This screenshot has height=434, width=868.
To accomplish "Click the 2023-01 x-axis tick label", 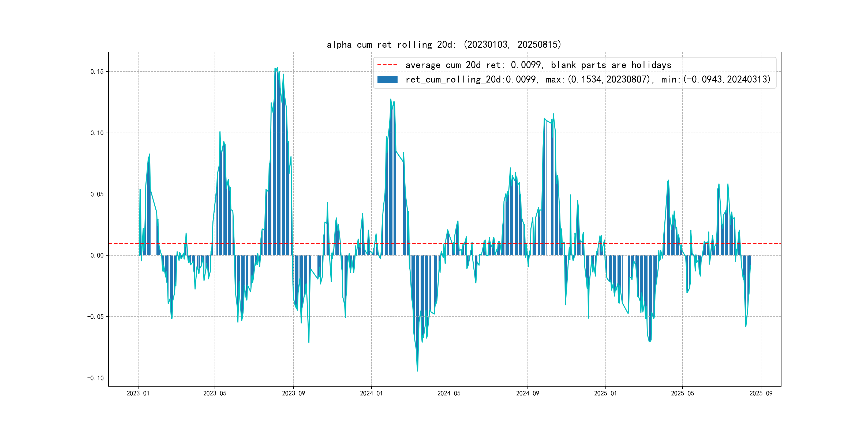I will pos(138,393).
